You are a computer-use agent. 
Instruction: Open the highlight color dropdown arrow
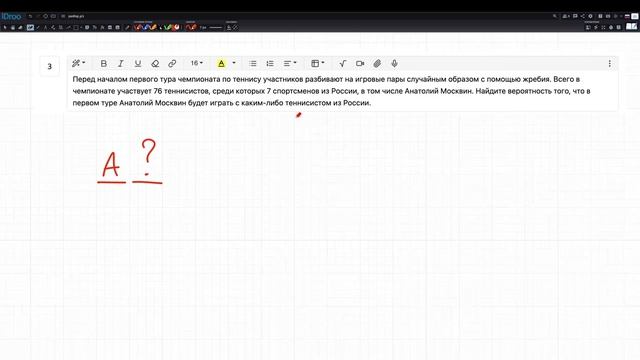click(x=234, y=63)
